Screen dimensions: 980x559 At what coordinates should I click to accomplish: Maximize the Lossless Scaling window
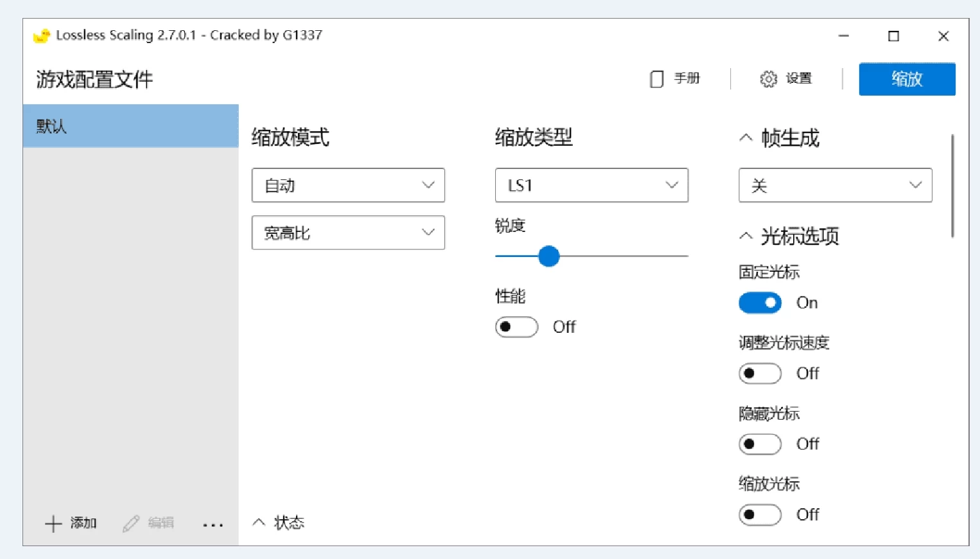click(x=893, y=36)
